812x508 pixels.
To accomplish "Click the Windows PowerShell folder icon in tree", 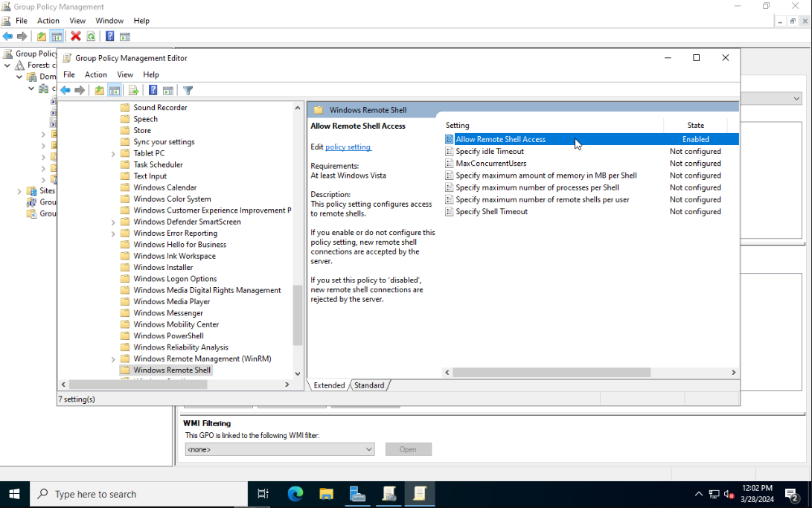I will [125, 335].
